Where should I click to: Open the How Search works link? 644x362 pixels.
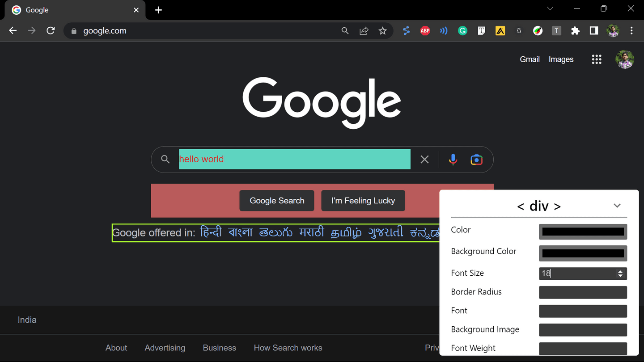click(x=288, y=348)
